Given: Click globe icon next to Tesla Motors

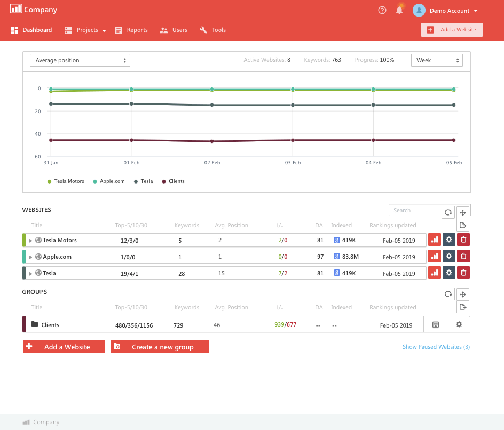Looking at the screenshot, I should pos(38,240).
